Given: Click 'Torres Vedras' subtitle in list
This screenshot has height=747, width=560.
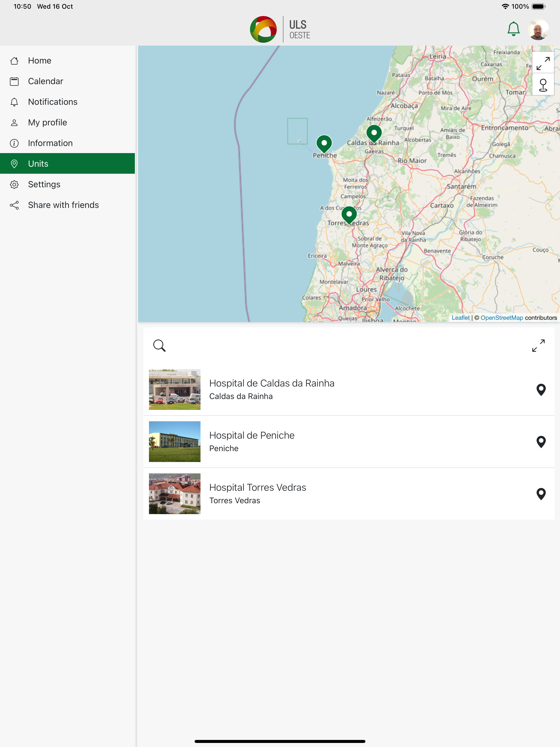Looking at the screenshot, I should pyautogui.click(x=235, y=501).
